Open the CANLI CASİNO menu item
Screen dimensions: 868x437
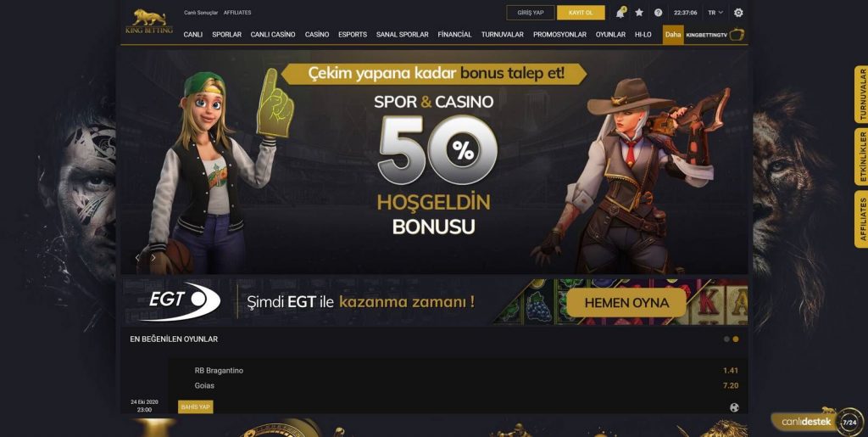coord(273,34)
